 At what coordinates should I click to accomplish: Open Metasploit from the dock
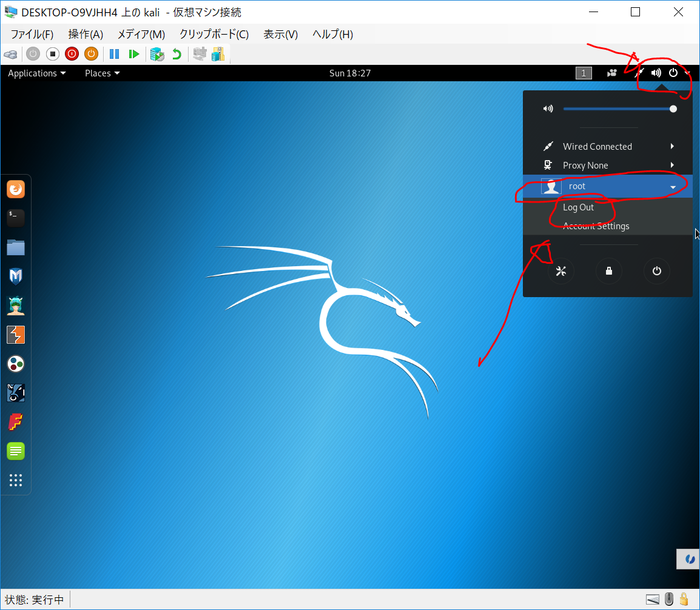[x=16, y=277]
